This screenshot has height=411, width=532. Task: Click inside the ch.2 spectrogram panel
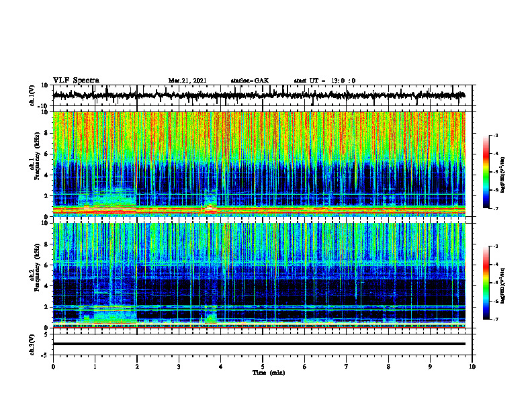259,275
